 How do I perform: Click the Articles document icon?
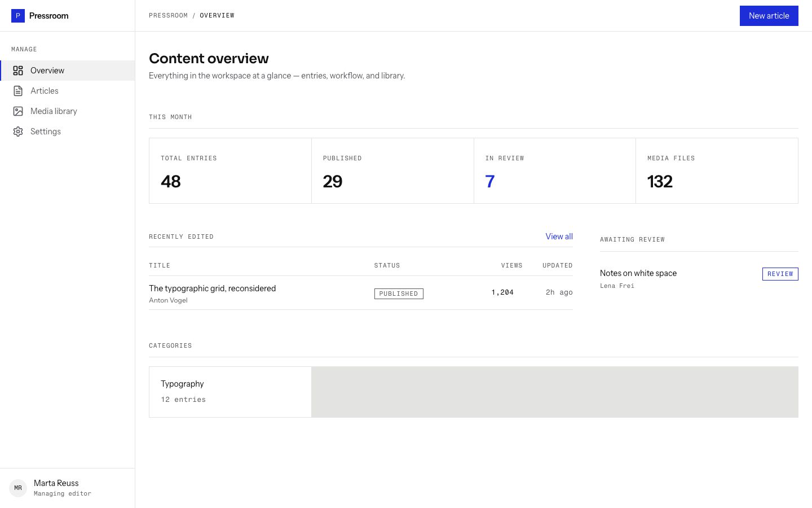(x=18, y=91)
